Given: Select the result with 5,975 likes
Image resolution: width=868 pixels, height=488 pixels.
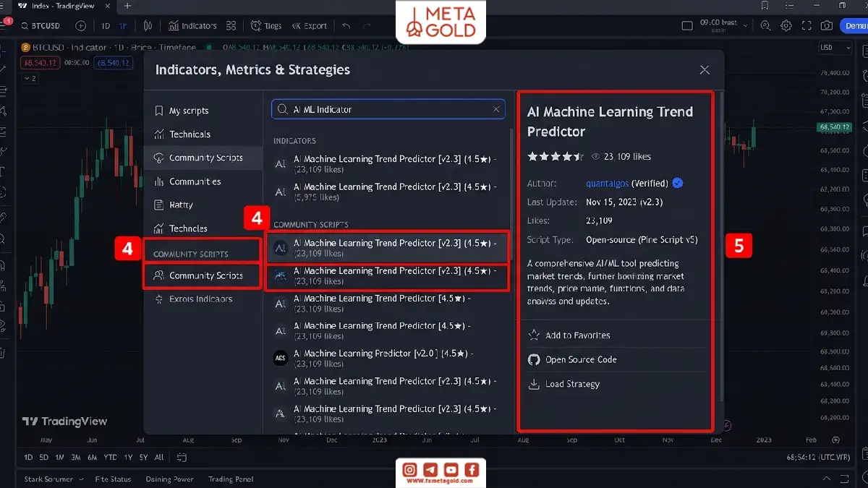Looking at the screenshot, I should tap(388, 192).
